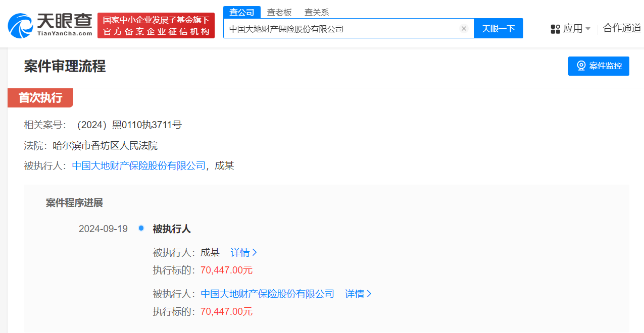Image resolution: width=644 pixels, height=333 pixels.
Task: Click the 天眼一下 search button
Action: coord(499,29)
